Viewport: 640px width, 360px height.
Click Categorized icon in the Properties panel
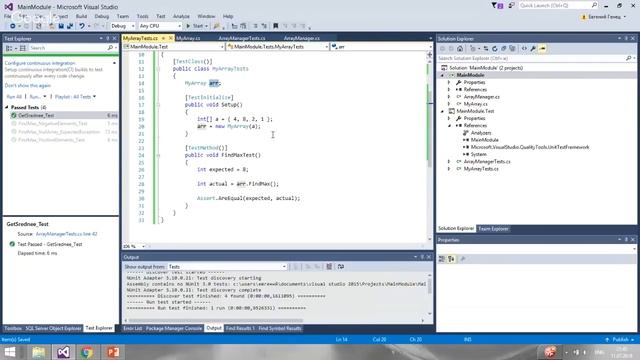[442, 259]
